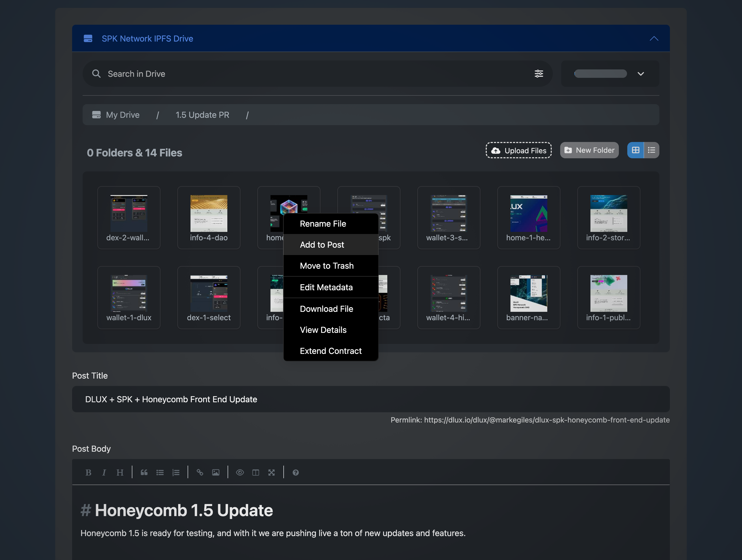Image resolution: width=742 pixels, height=560 pixels.
Task: Select the dex-1-select file
Action: click(209, 298)
